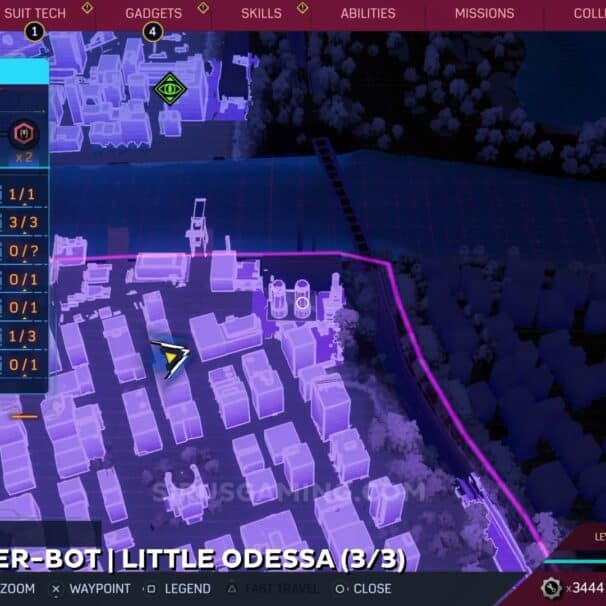The height and width of the screenshot is (606, 606).
Task: Click the number 1 badge under Suit Tech
Action: pyautogui.click(x=35, y=32)
